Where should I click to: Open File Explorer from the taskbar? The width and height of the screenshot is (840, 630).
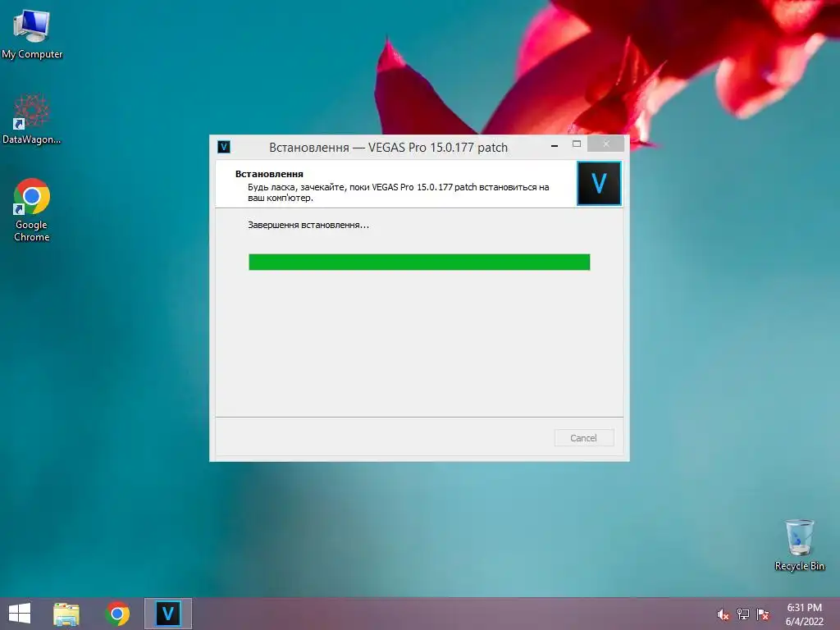pyautogui.click(x=66, y=614)
